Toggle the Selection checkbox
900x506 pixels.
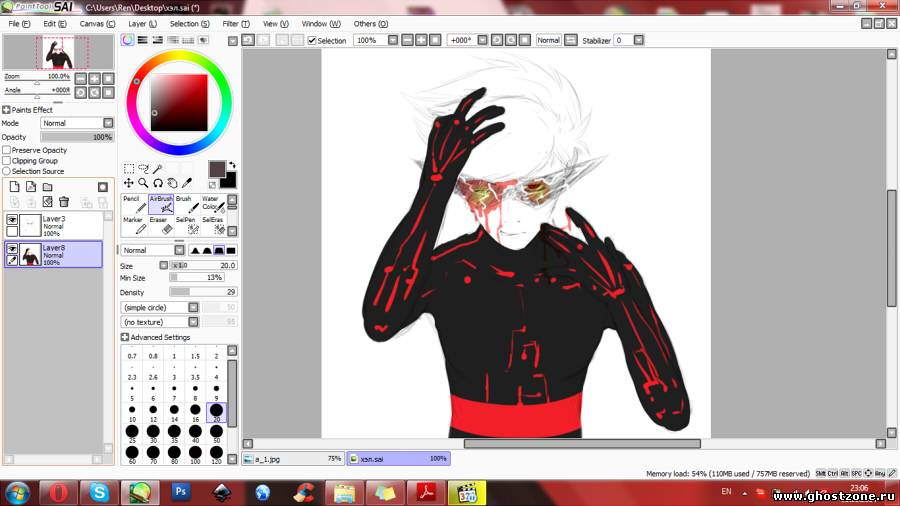pyautogui.click(x=312, y=41)
